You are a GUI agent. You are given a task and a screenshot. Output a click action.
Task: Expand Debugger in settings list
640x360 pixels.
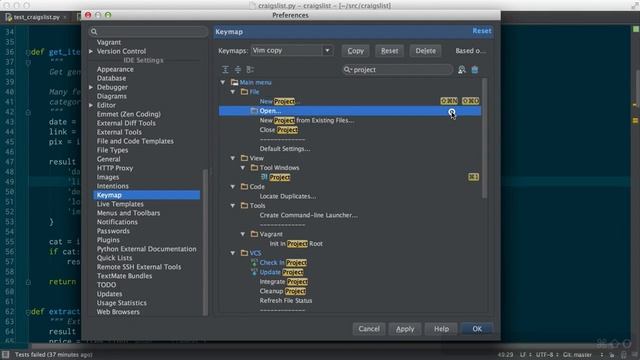tap(91, 87)
